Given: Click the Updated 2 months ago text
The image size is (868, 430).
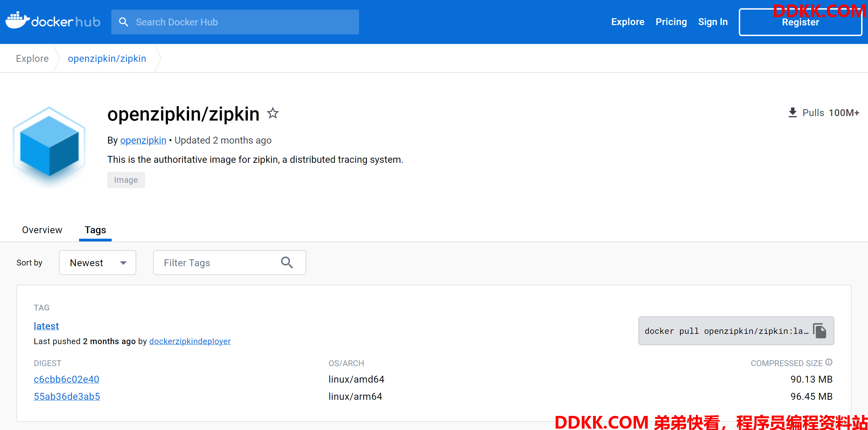Looking at the screenshot, I should (223, 140).
